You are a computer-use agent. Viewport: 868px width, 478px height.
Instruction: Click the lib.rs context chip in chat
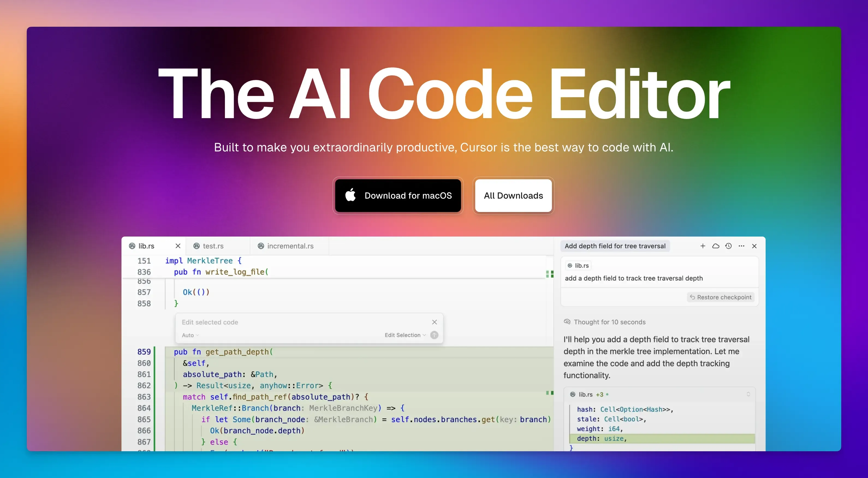(x=578, y=265)
